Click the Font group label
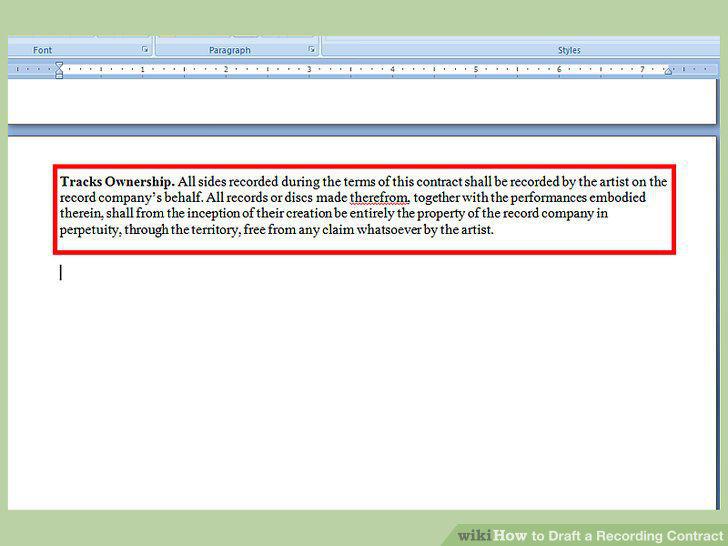The width and height of the screenshot is (728, 546). click(42, 50)
